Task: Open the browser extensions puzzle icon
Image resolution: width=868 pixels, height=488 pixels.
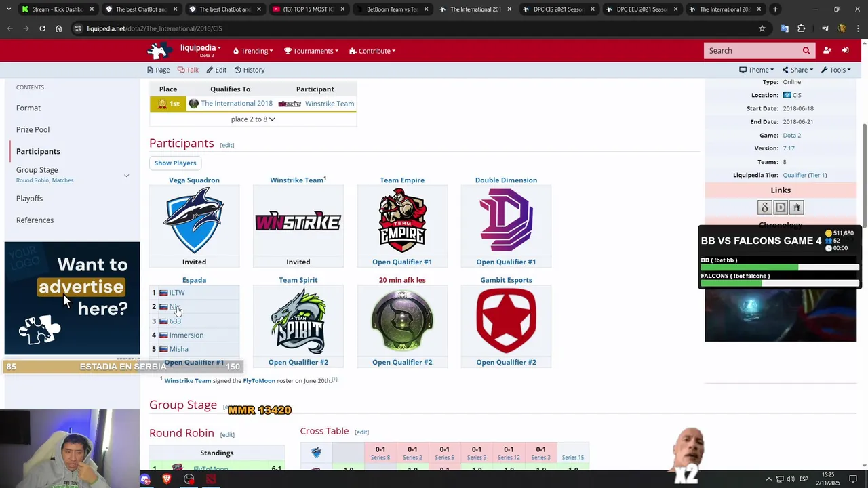Action: 802,28
